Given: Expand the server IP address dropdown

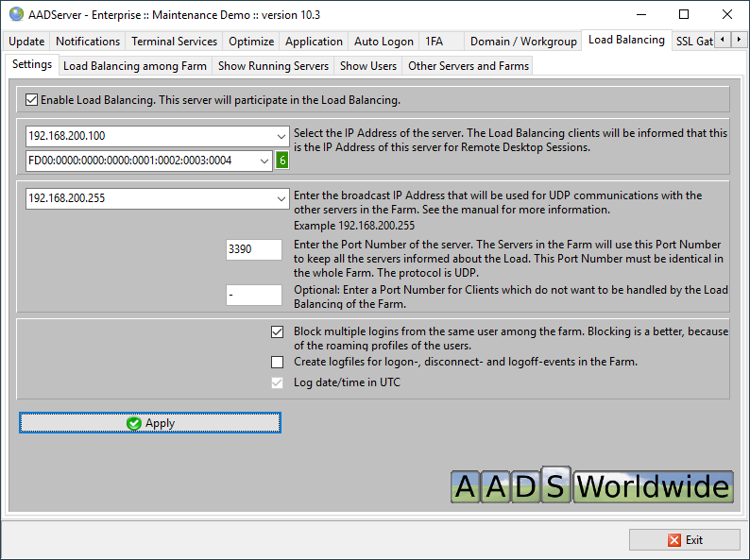Looking at the screenshot, I should pyautogui.click(x=281, y=136).
